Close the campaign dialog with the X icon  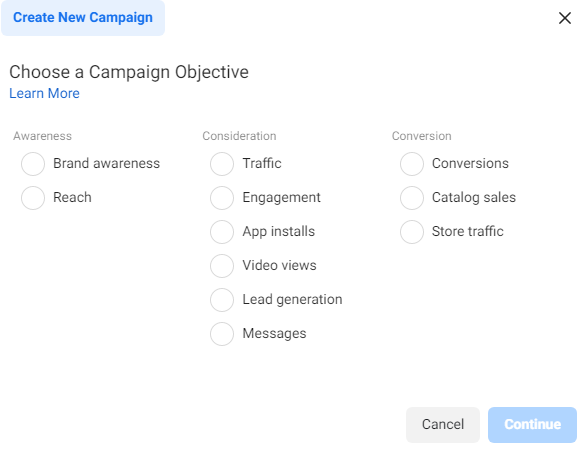tap(565, 18)
